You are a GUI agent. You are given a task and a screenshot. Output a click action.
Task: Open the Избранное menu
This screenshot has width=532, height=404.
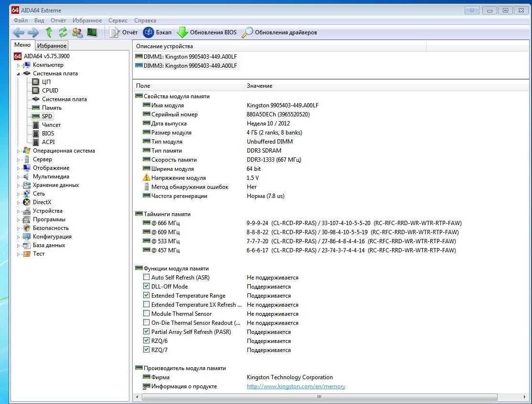[x=87, y=21]
